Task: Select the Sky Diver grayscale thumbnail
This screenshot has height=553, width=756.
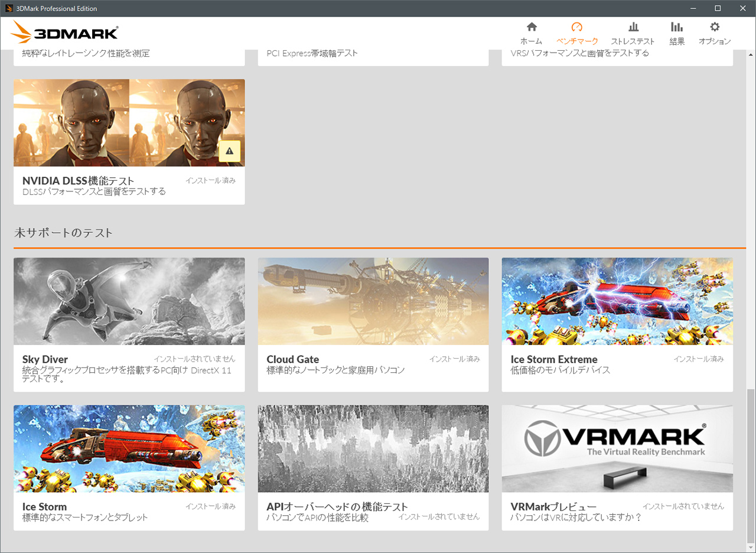Action: (x=129, y=301)
